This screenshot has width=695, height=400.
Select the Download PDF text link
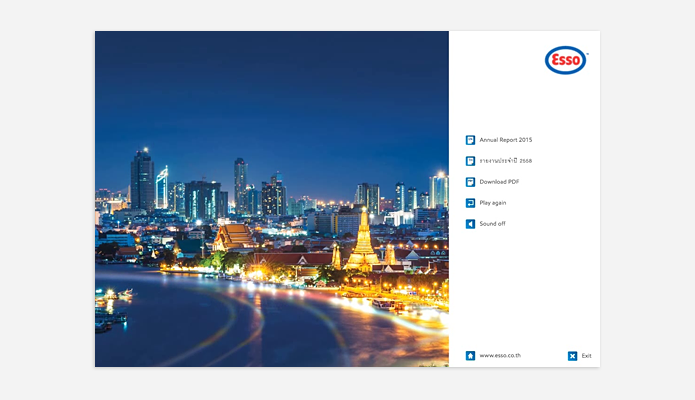tap(499, 182)
